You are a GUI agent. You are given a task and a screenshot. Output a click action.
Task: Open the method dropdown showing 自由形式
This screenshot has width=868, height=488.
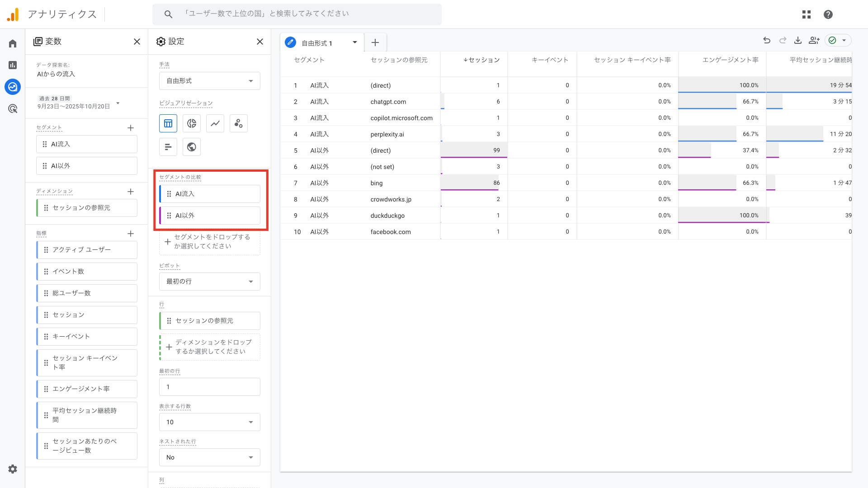[x=209, y=81]
